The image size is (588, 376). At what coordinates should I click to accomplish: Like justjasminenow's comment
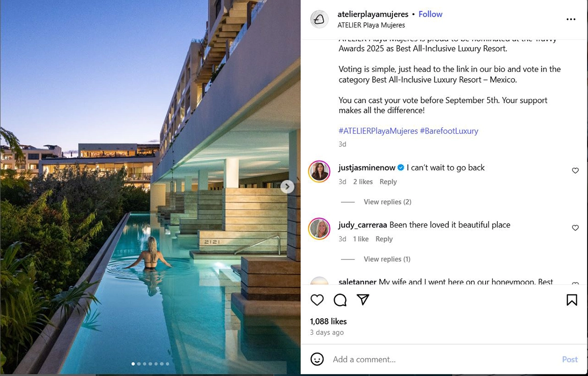click(x=575, y=170)
